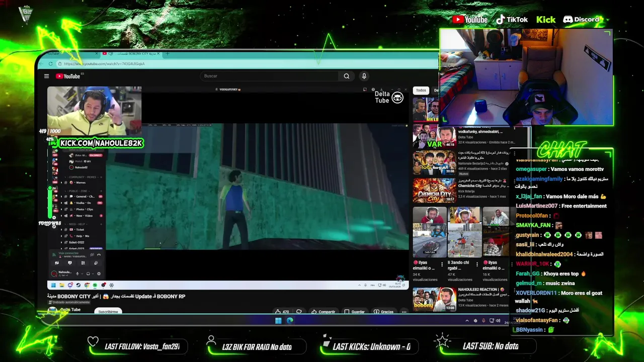Open a new browser tab

pyautogui.click(x=167, y=53)
